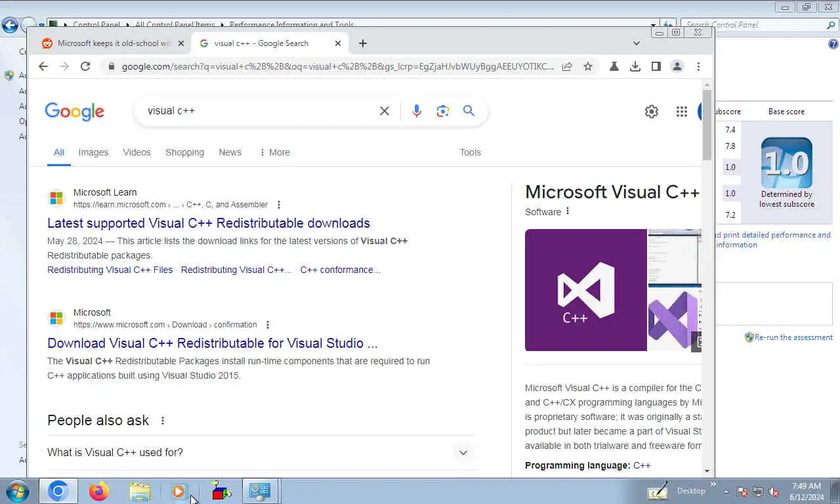
Task: Switch to Images results
Action: click(93, 152)
